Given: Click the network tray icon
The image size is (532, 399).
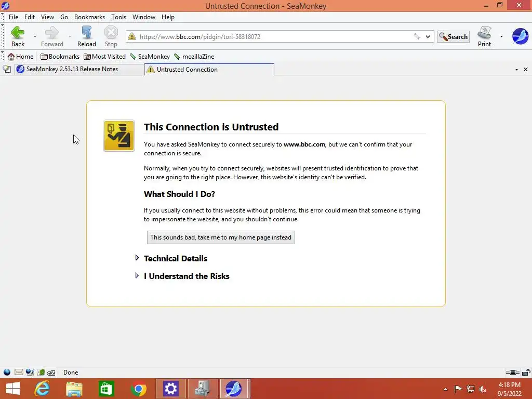Looking at the screenshot, I should 471,389.
